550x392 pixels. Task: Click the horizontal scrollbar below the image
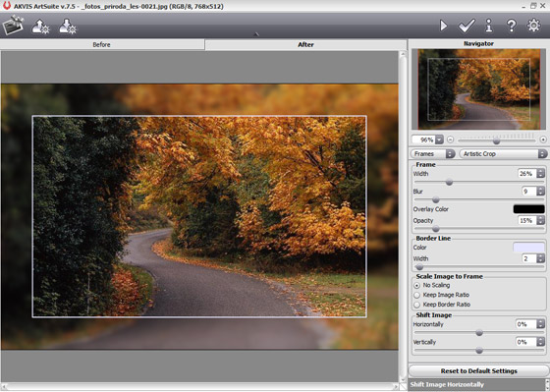click(x=200, y=387)
